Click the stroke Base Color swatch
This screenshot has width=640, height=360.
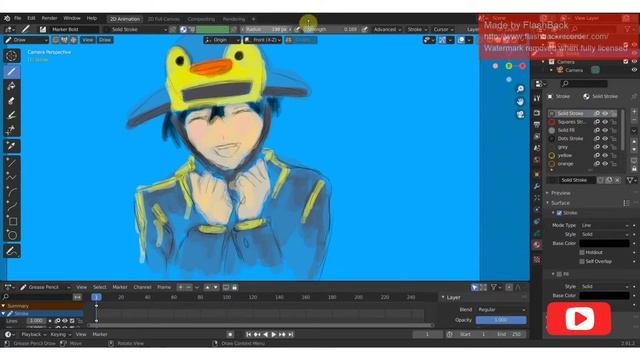[604, 244]
